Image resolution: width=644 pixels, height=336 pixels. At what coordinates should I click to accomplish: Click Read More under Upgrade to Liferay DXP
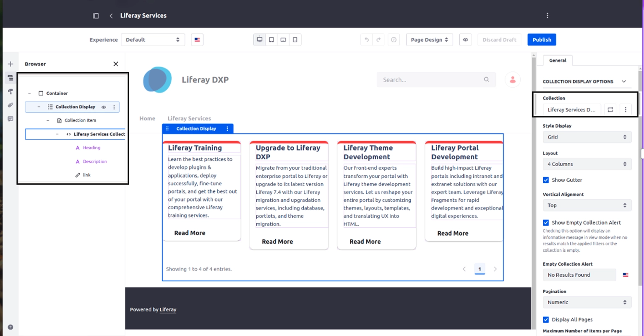pyautogui.click(x=277, y=242)
